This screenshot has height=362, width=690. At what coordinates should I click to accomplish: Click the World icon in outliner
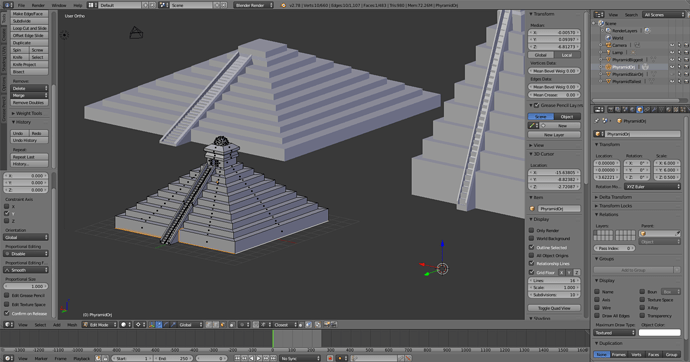[x=609, y=38]
